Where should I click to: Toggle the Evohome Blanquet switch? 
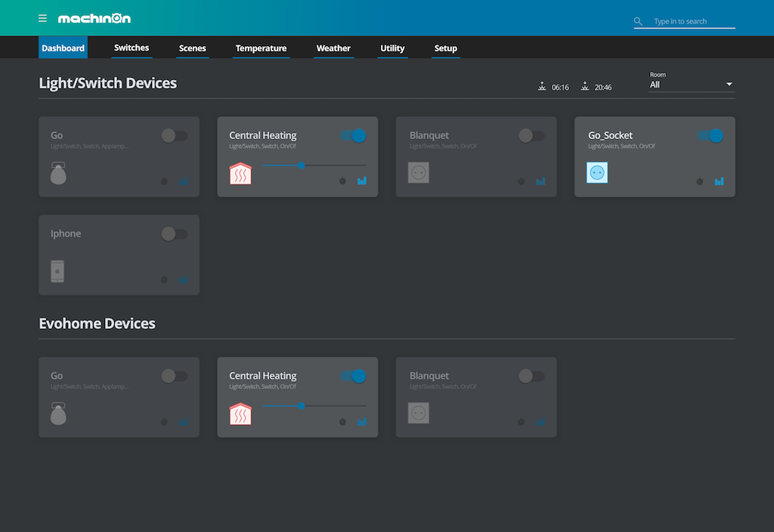531,376
